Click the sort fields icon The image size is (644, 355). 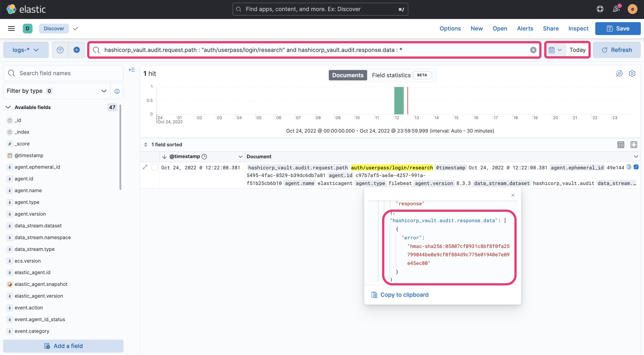pos(146,145)
